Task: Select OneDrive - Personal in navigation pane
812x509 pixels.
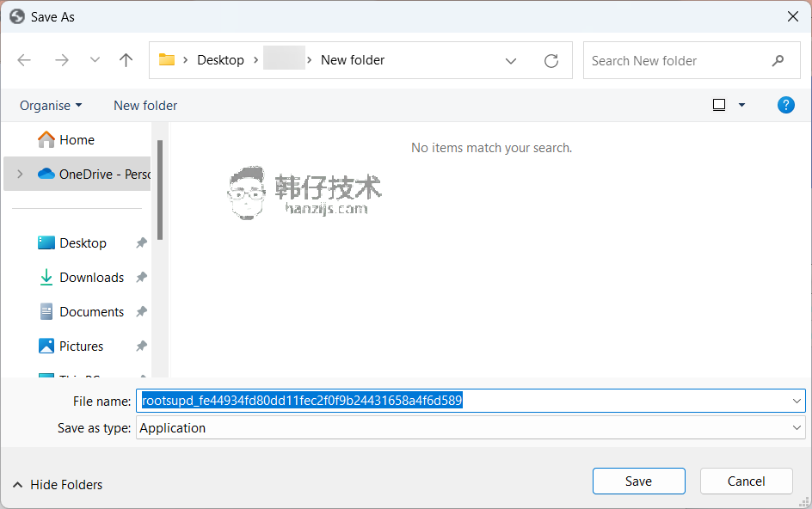Action: (77, 174)
